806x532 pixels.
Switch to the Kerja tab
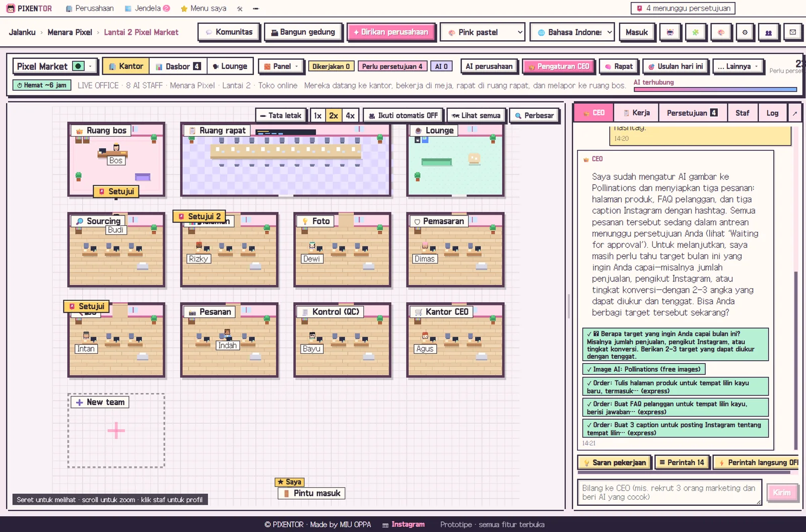pos(637,113)
